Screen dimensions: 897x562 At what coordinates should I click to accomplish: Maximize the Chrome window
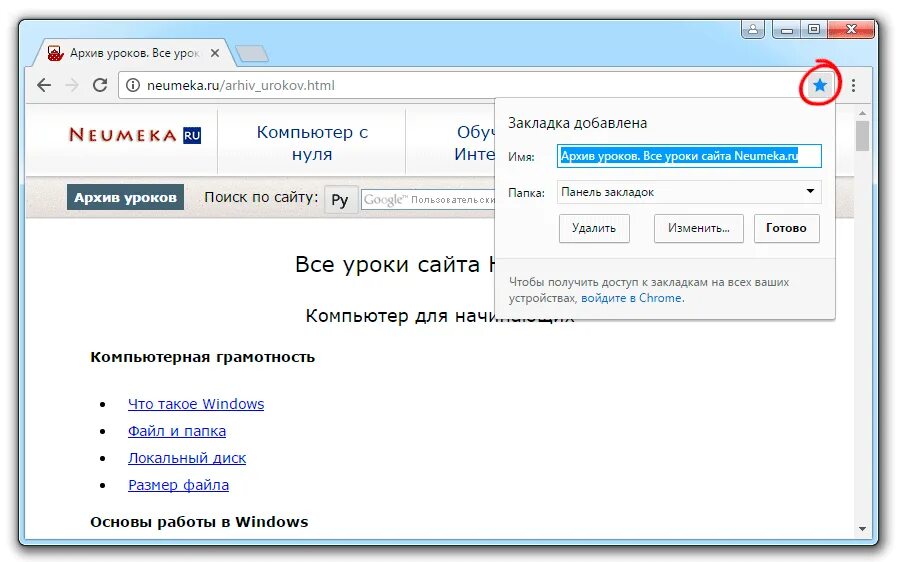[814, 29]
